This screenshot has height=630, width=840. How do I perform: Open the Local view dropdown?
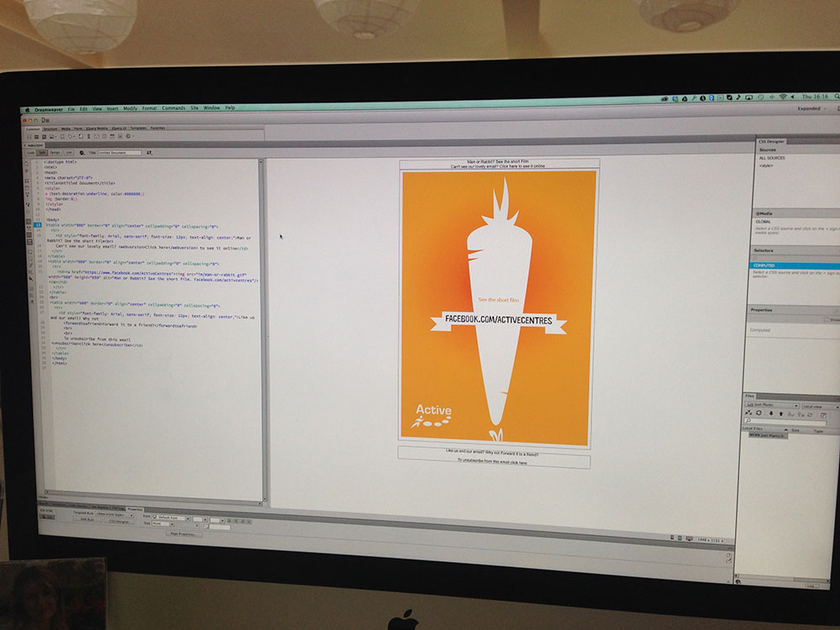(x=821, y=407)
